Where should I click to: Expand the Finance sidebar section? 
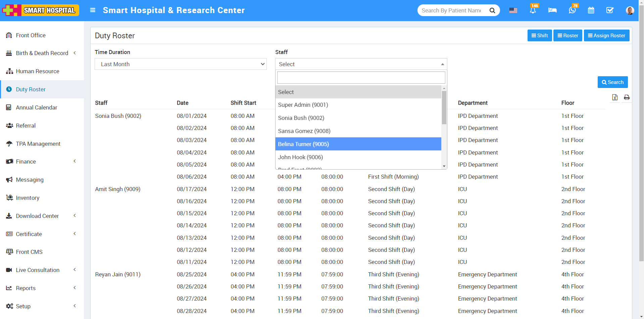pos(26,162)
